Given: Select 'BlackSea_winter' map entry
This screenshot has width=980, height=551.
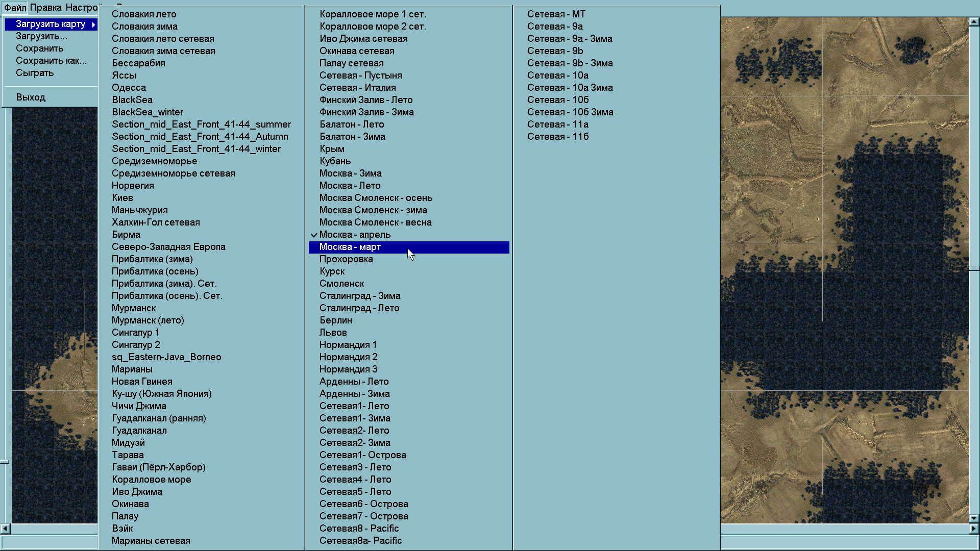Looking at the screenshot, I should pos(148,112).
